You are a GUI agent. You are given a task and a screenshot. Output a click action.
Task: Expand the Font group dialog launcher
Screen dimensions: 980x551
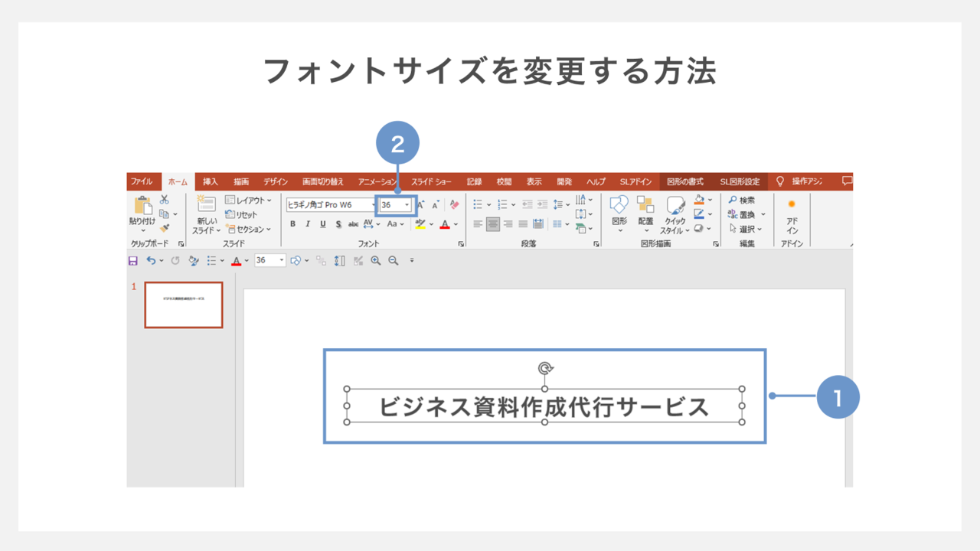click(x=461, y=243)
